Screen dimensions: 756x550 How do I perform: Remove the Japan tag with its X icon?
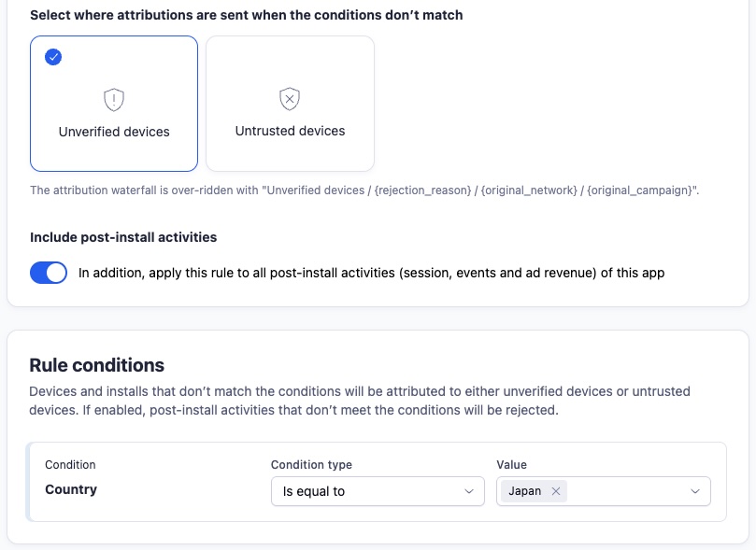[556, 491]
